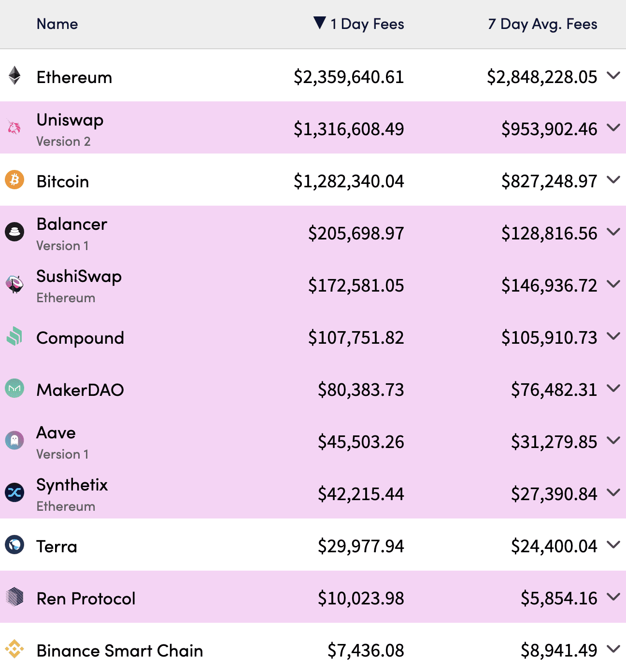Expand the Terra row chevron
The height and width of the screenshot is (672, 626).
click(613, 545)
